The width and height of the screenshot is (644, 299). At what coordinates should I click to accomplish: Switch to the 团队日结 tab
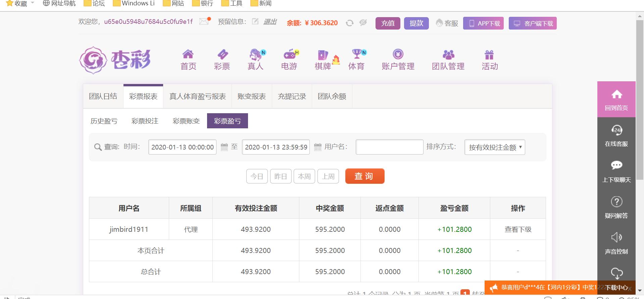coord(103,96)
